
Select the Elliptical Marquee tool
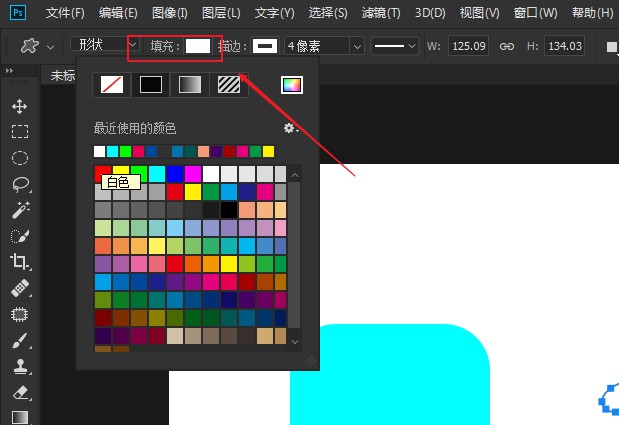(x=19, y=158)
